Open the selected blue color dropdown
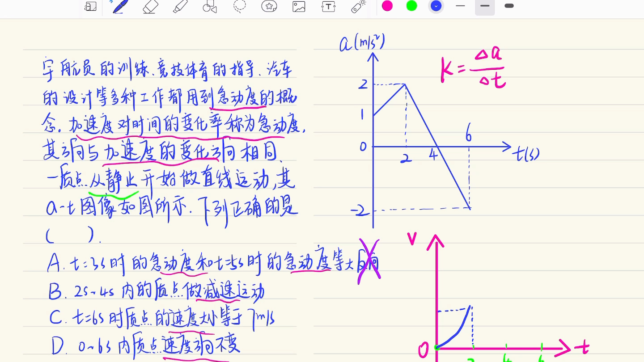The height and width of the screenshot is (362, 644). coord(436,6)
